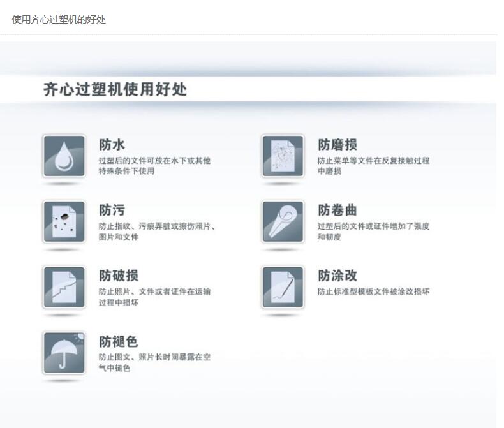Click description 防止标准型模板文件被涂改损坏
This screenshot has width=504, height=428.
point(373,291)
